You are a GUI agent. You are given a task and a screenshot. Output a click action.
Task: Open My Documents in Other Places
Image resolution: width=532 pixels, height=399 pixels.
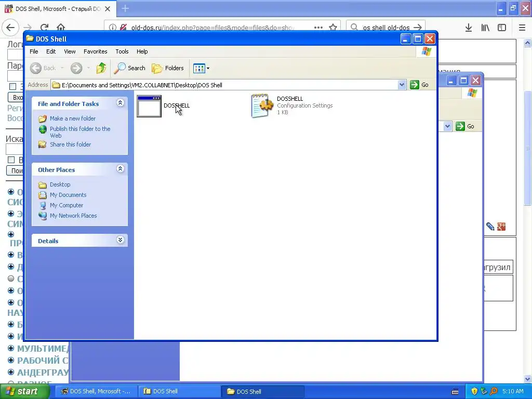pos(68,195)
